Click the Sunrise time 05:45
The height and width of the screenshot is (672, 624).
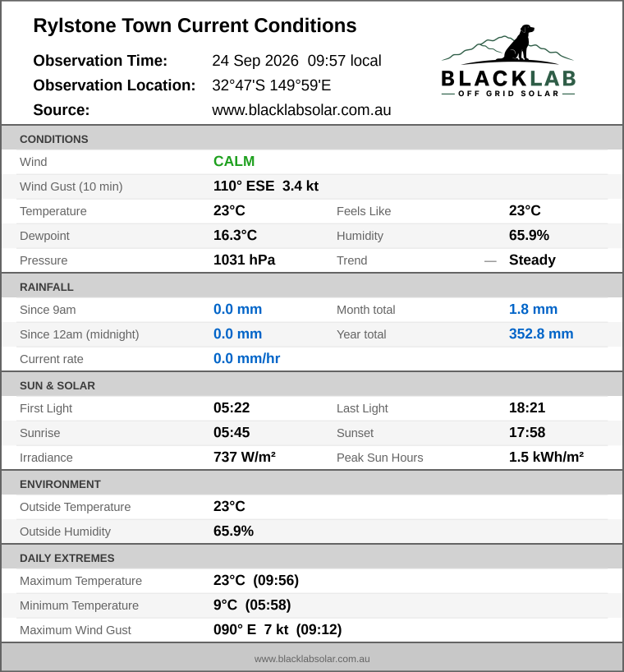232,432
